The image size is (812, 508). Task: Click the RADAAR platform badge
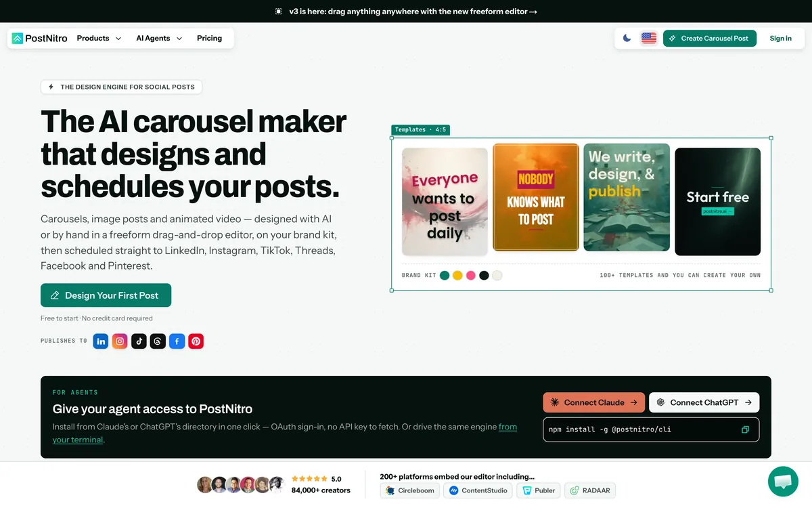590,490
